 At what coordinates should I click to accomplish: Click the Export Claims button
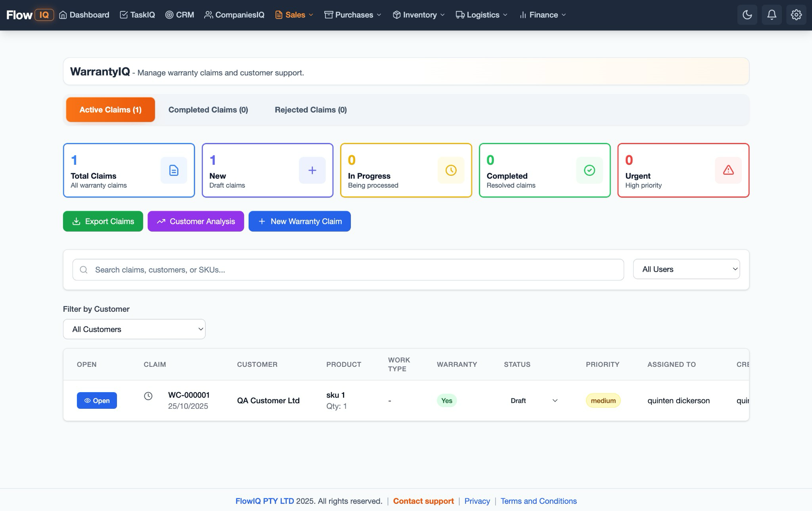point(103,221)
